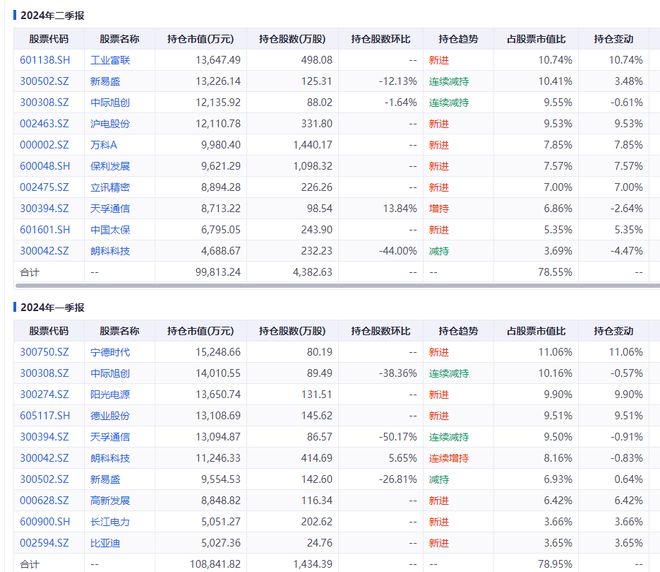Select 1,440.17 shares cell for 万科A
660x572 pixels.
[x=313, y=145]
